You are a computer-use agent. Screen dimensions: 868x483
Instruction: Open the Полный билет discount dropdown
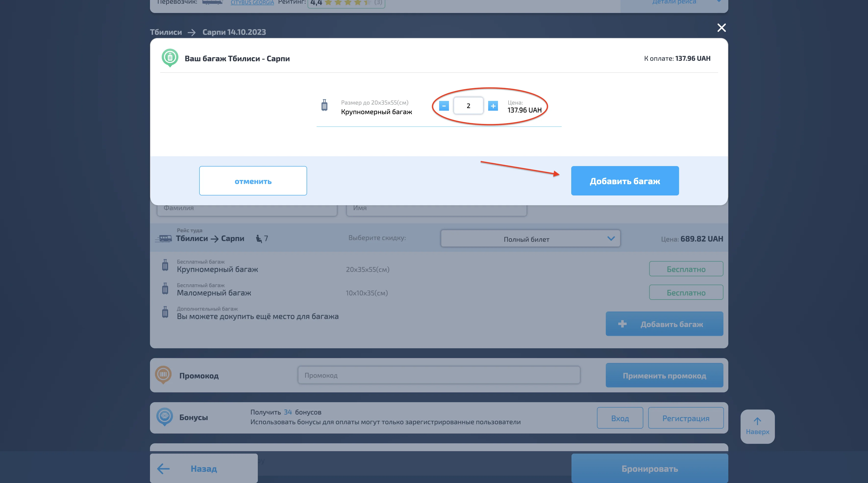click(530, 239)
